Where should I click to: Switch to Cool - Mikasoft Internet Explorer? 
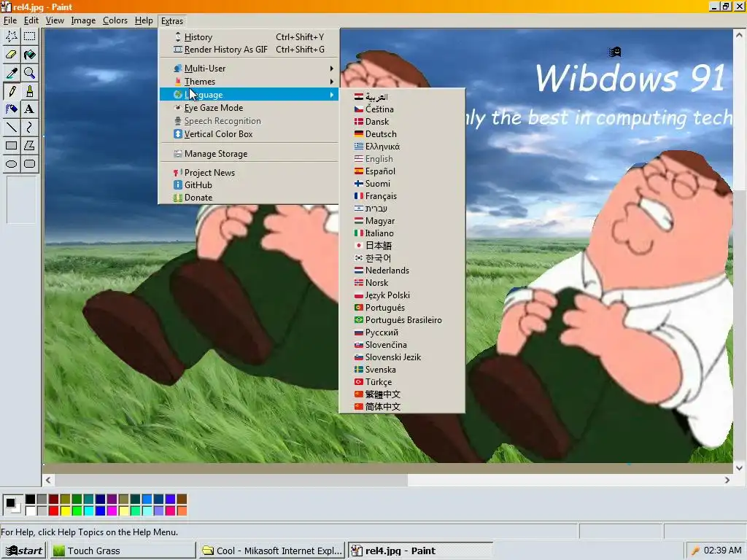pos(271,551)
